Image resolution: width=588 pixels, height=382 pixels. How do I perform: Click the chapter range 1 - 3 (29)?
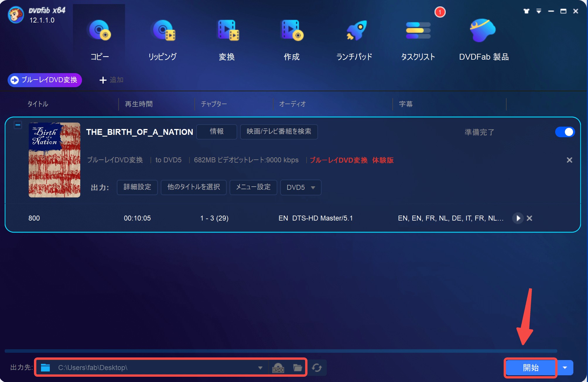click(214, 218)
